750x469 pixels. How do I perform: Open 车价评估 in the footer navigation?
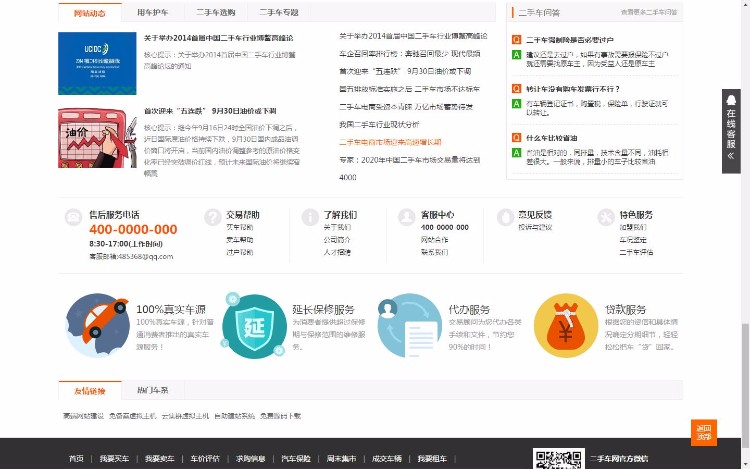(205, 458)
